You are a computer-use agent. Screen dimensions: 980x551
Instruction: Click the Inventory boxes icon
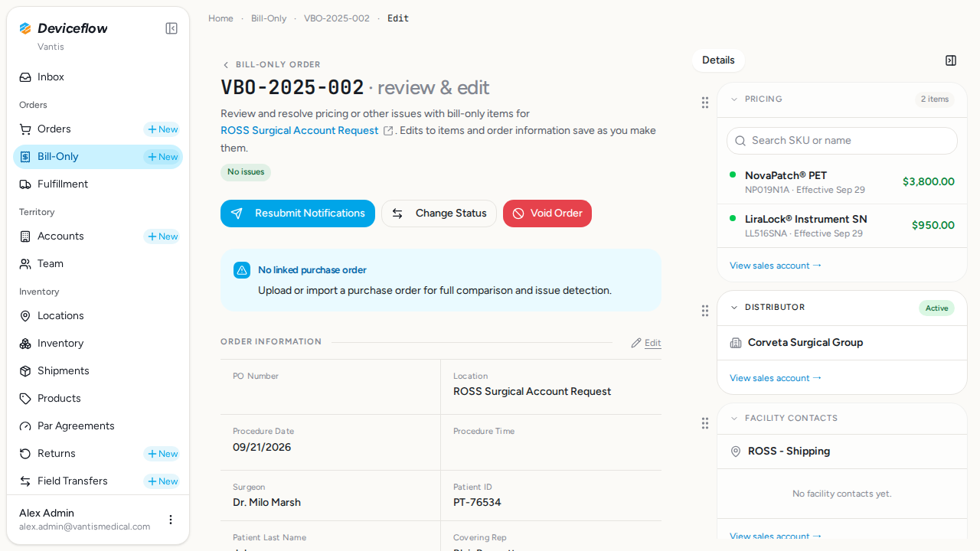pos(25,344)
